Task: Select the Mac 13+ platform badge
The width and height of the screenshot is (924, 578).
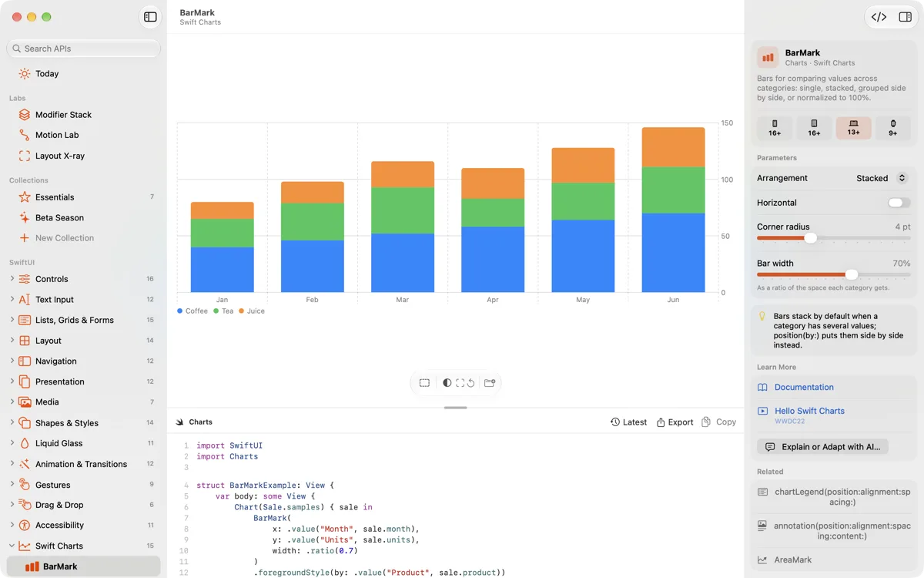Action: tap(853, 128)
